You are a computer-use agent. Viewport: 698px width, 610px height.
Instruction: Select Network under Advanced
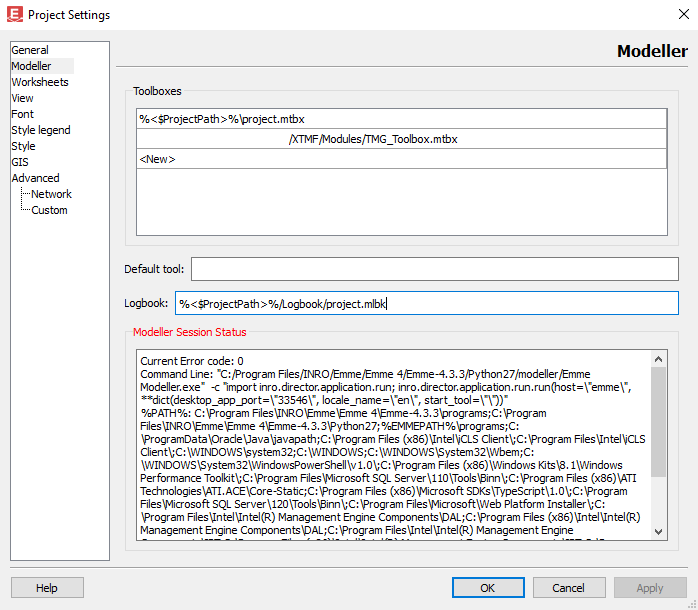click(x=51, y=194)
